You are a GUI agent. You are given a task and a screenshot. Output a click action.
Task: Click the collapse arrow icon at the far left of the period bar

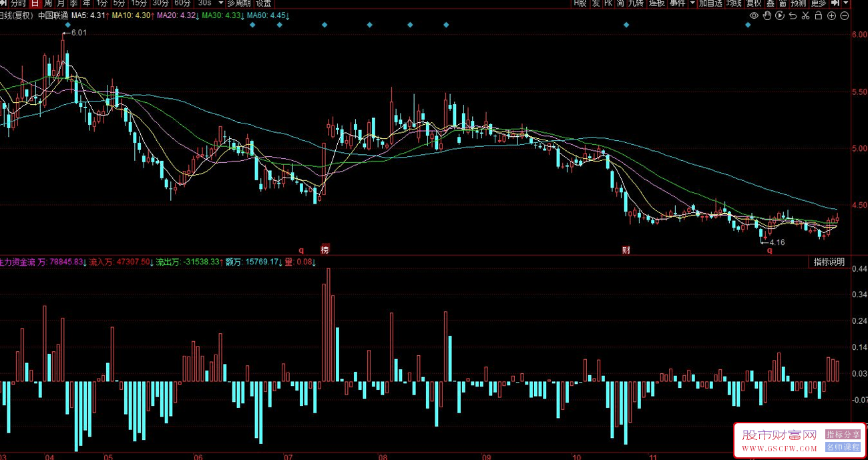(x=3, y=3)
